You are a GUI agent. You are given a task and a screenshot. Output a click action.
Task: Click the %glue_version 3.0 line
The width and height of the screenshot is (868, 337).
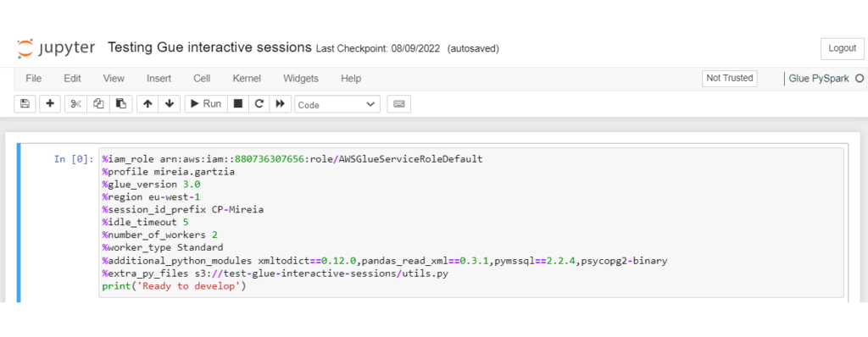(151, 185)
